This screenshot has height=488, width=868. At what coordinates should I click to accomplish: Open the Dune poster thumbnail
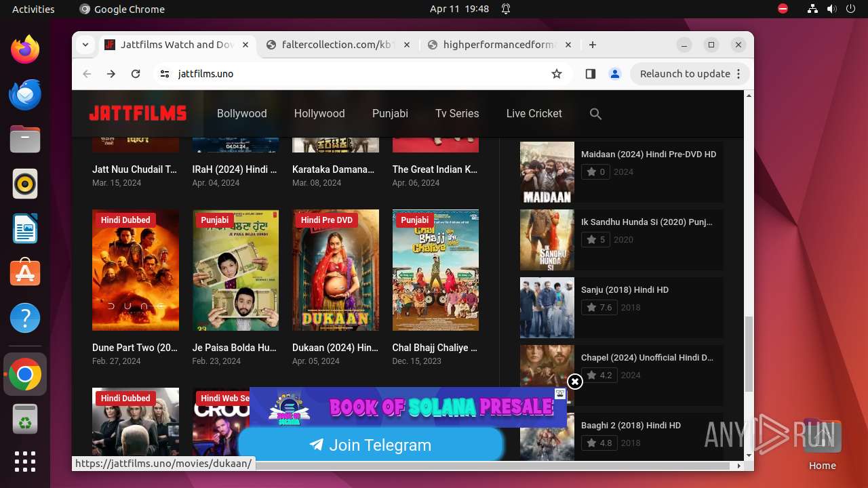(136, 270)
